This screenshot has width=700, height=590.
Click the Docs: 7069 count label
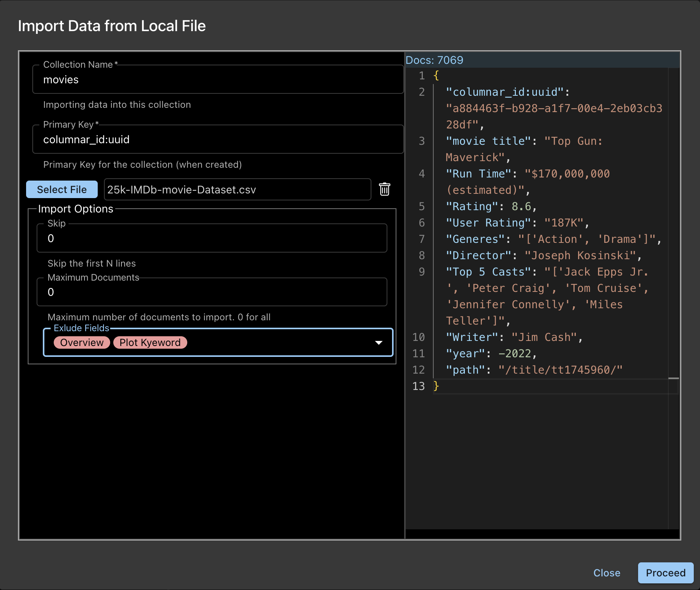(x=434, y=60)
